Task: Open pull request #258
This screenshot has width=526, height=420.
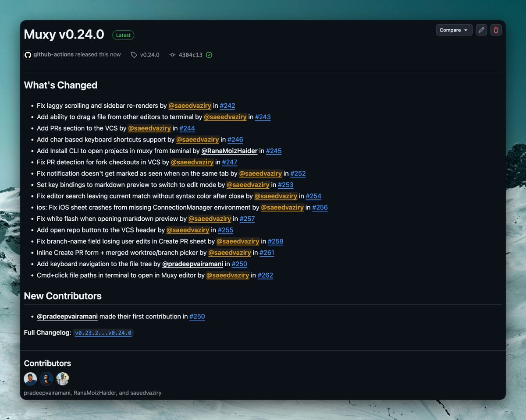Action: click(x=275, y=241)
